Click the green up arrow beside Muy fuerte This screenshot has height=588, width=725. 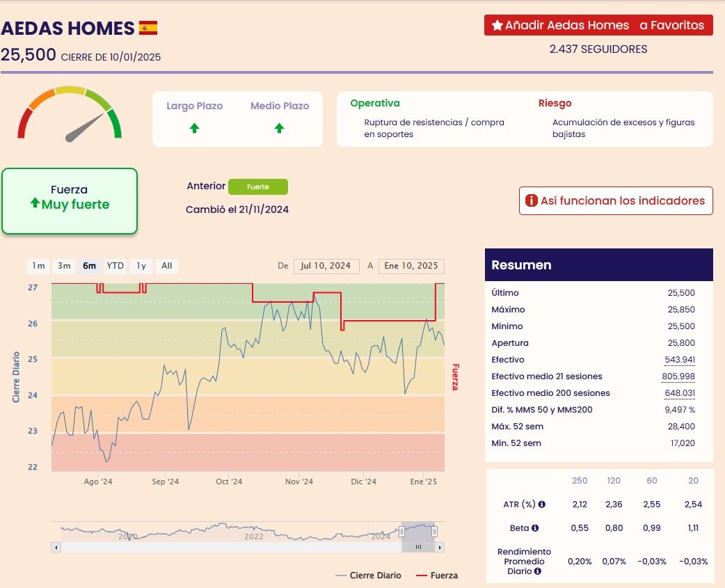click(35, 202)
